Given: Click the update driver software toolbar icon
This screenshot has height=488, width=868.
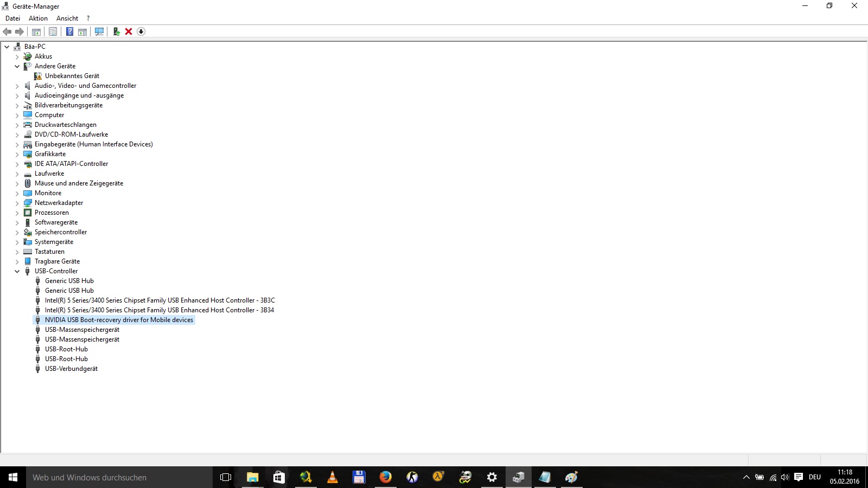Looking at the screenshot, I should 116,31.
